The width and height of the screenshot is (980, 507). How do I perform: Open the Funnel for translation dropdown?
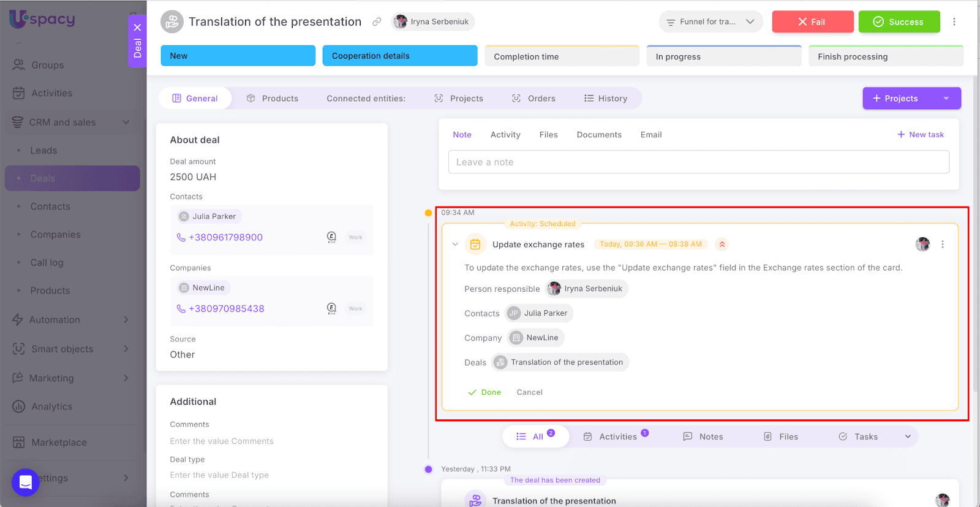point(710,21)
